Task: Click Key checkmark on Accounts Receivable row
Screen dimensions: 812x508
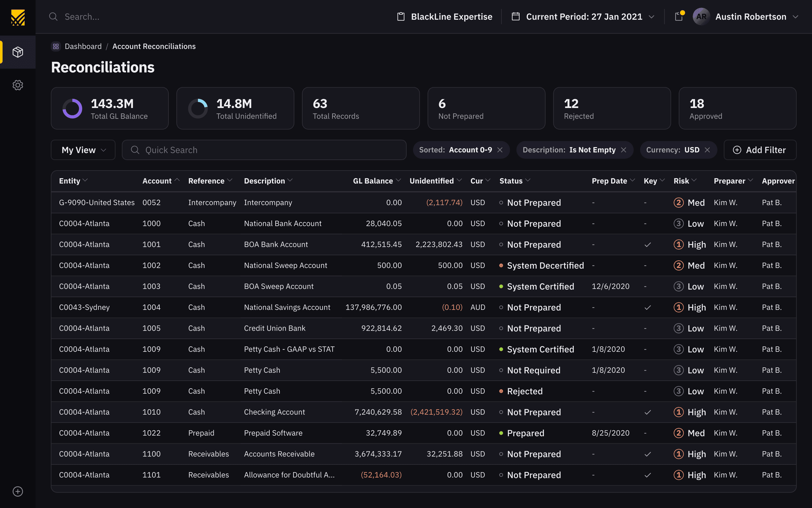Action: tap(648, 454)
